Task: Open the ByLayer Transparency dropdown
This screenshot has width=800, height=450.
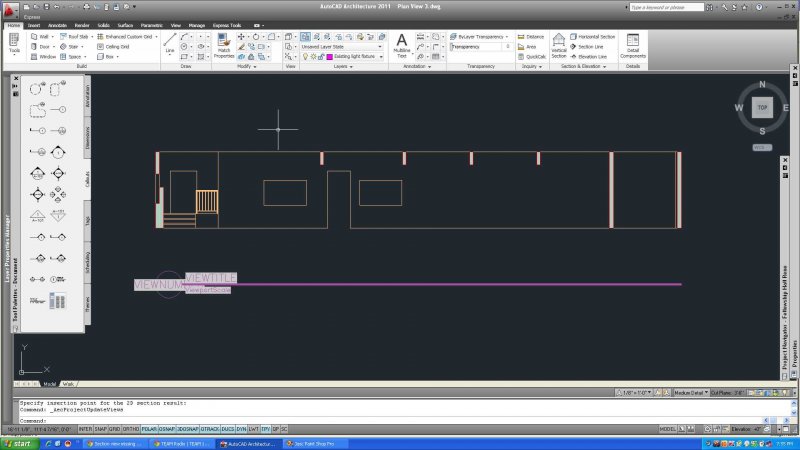Action: [x=480, y=37]
